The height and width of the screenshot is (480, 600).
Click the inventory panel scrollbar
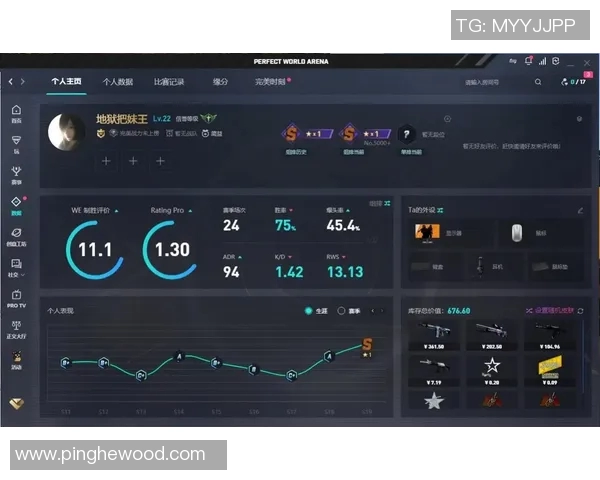tap(583, 356)
